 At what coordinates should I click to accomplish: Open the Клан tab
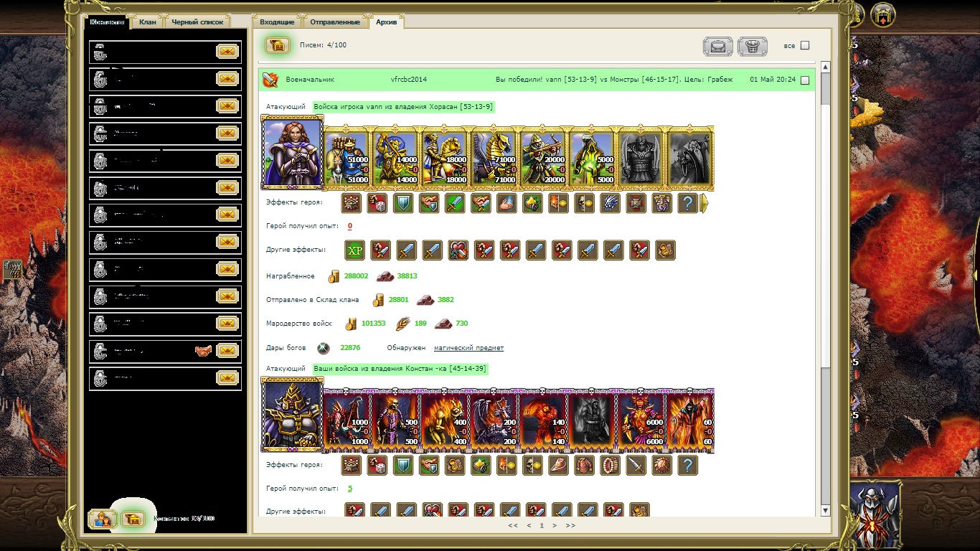click(148, 22)
